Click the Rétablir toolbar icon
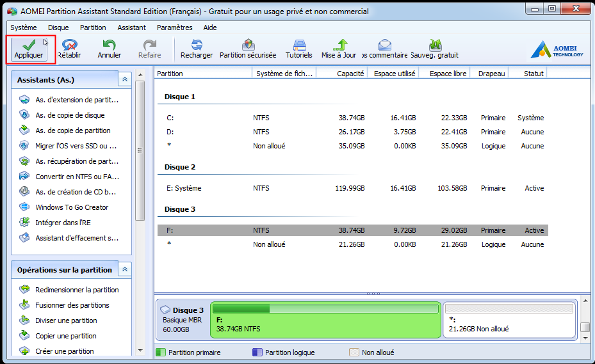This screenshot has height=364, width=595. [69, 45]
